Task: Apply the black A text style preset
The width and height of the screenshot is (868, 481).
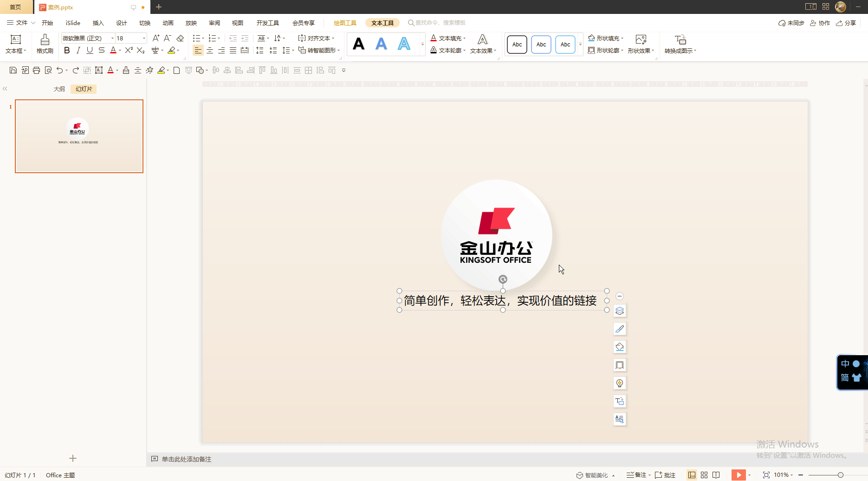Action: [358, 44]
